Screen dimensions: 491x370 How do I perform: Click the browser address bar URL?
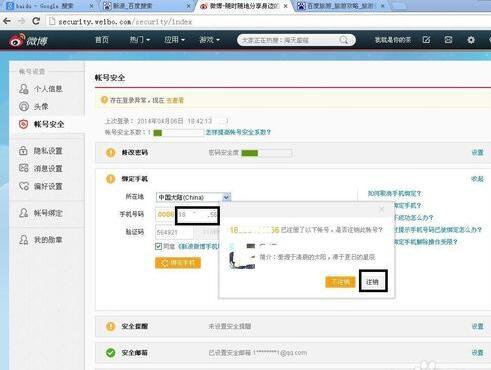pos(125,22)
